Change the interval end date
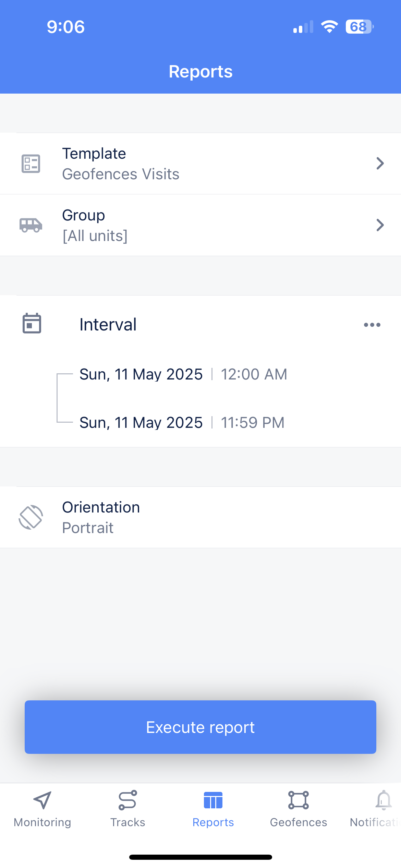 tap(141, 422)
